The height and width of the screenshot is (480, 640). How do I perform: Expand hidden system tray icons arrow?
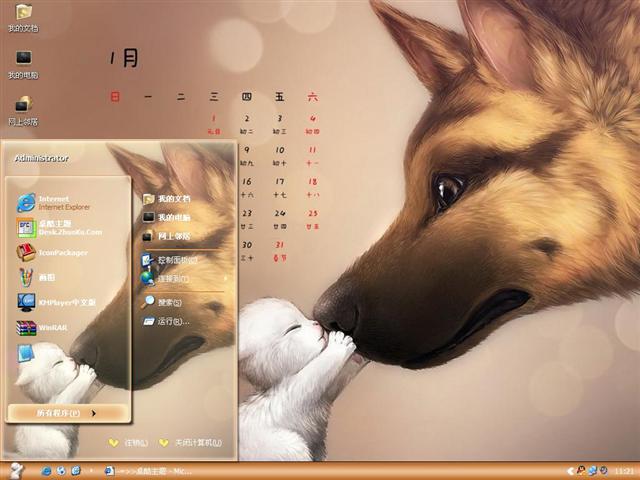pyautogui.click(x=571, y=471)
